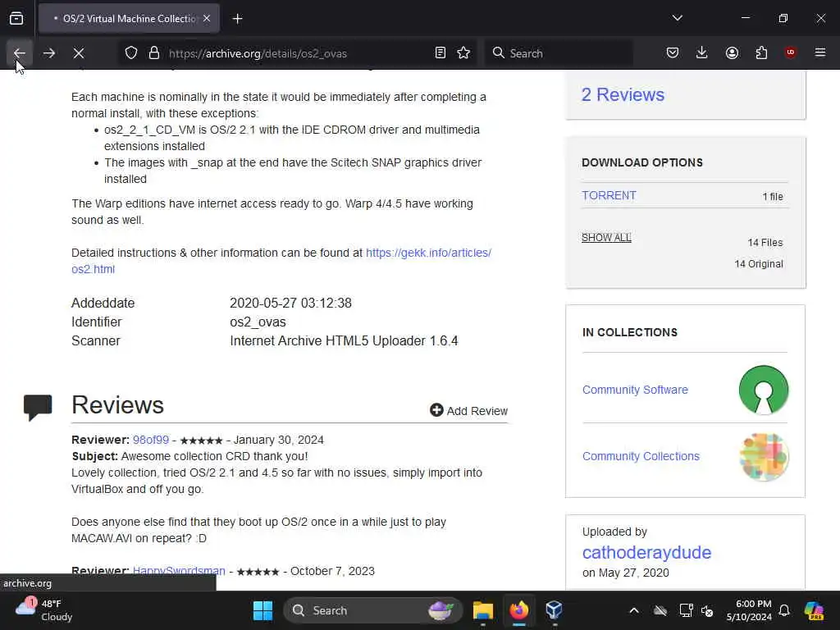Viewport: 840px width, 630px height.
Task: Open the Community Collections link
Action: click(x=641, y=456)
